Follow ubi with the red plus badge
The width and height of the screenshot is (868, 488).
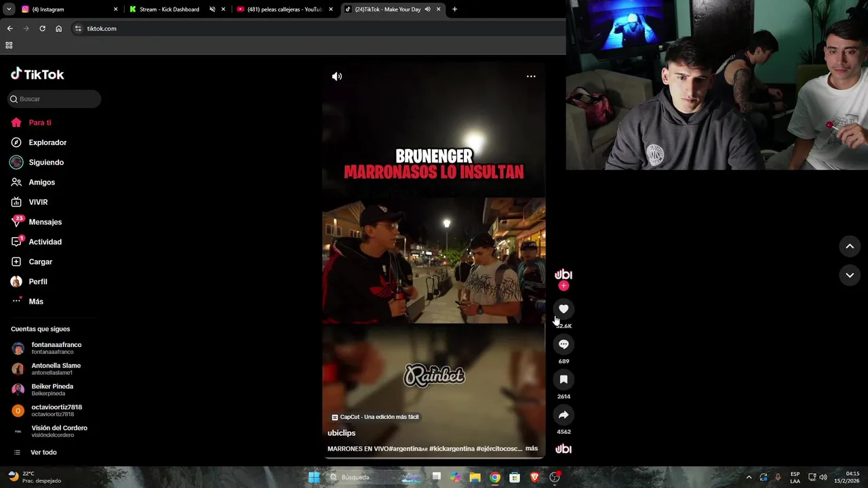564,286
